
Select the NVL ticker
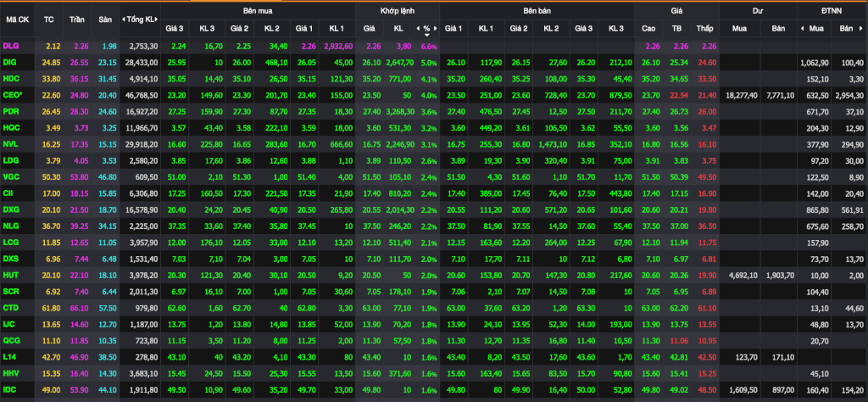(10, 144)
